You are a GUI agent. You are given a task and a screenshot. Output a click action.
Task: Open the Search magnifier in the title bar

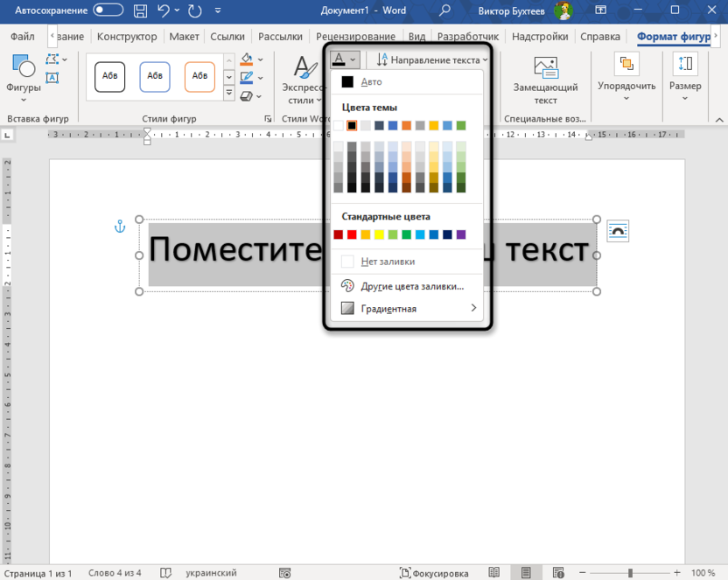coord(445,10)
